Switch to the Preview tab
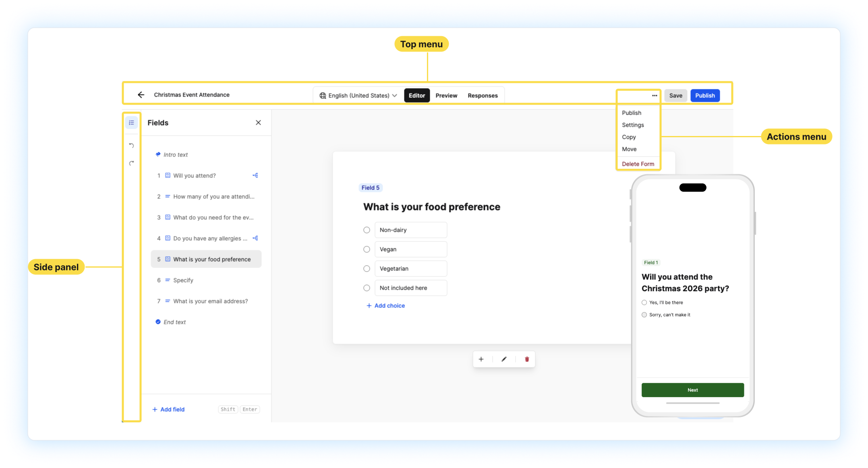This screenshot has height=468, width=868. pos(446,96)
